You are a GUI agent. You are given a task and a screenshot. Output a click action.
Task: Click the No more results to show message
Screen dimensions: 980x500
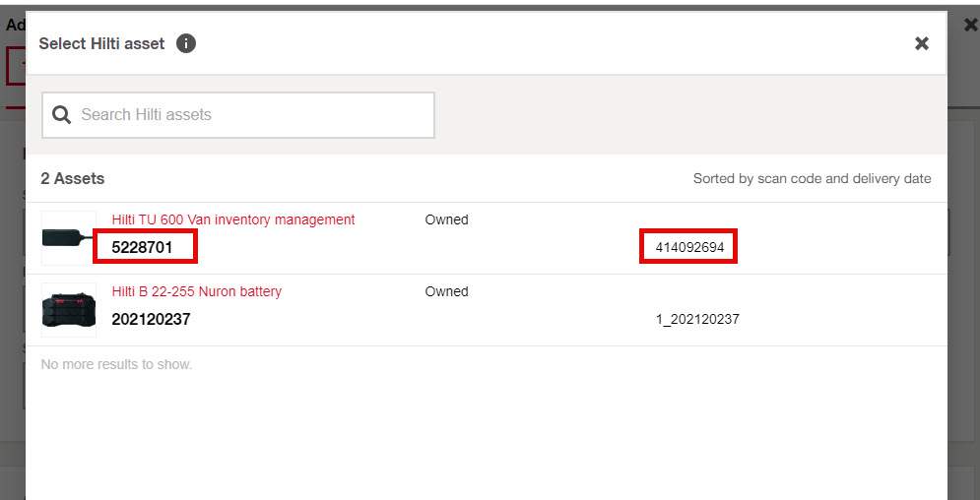click(x=116, y=364)
